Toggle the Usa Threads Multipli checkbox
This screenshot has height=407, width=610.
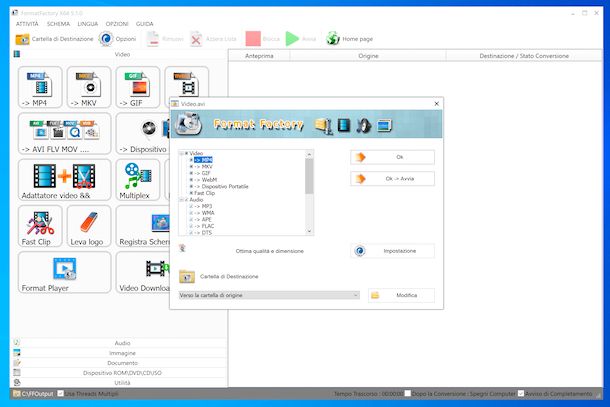click(60, 393)
